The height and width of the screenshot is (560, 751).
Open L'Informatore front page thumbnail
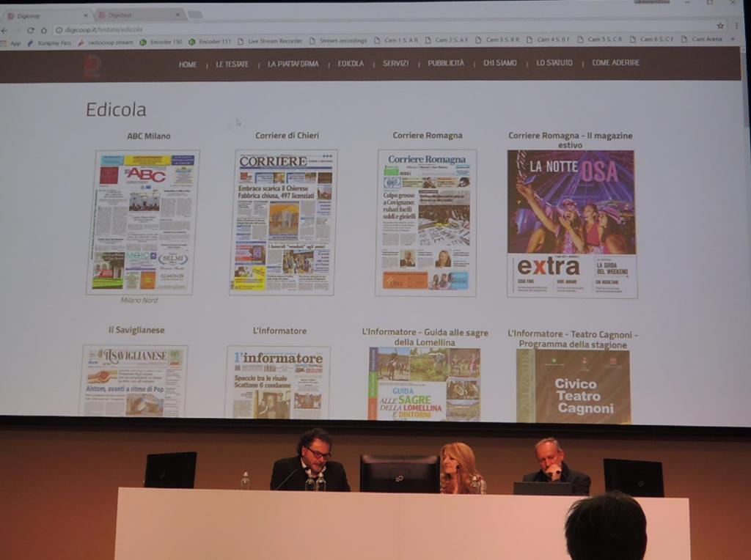pyautogui.click(x=278, y=382)
